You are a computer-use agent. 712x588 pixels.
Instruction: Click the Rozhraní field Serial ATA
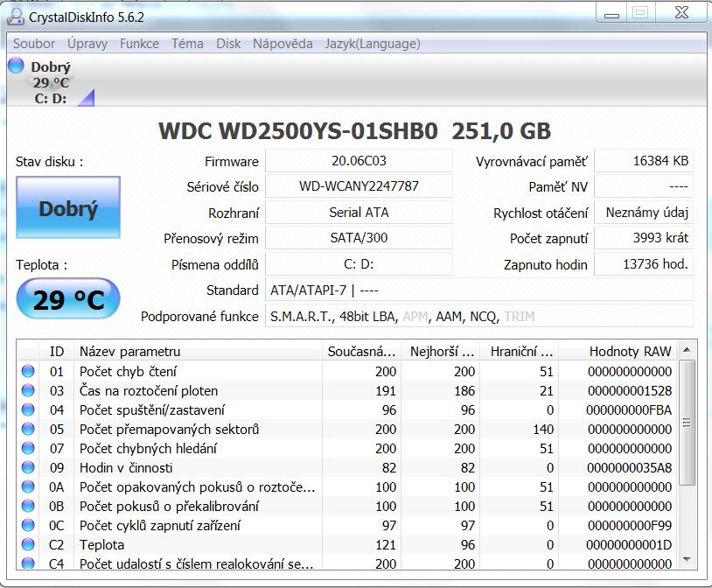tap(359, 213)
